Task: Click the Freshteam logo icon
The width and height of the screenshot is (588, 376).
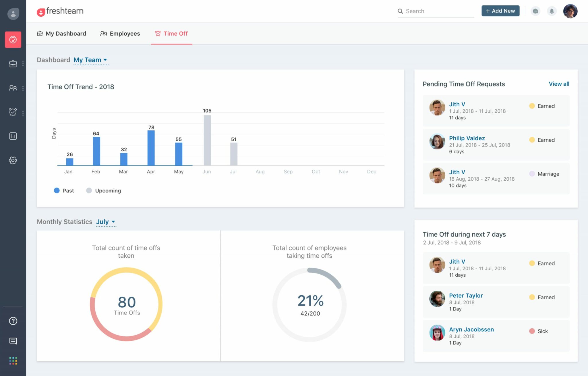Action: [41, 11]
